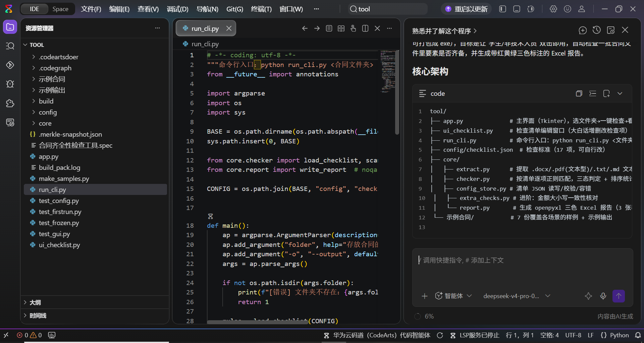Open the 智能体 agent mode dropdown
The image size is (644, 343).
453,296
